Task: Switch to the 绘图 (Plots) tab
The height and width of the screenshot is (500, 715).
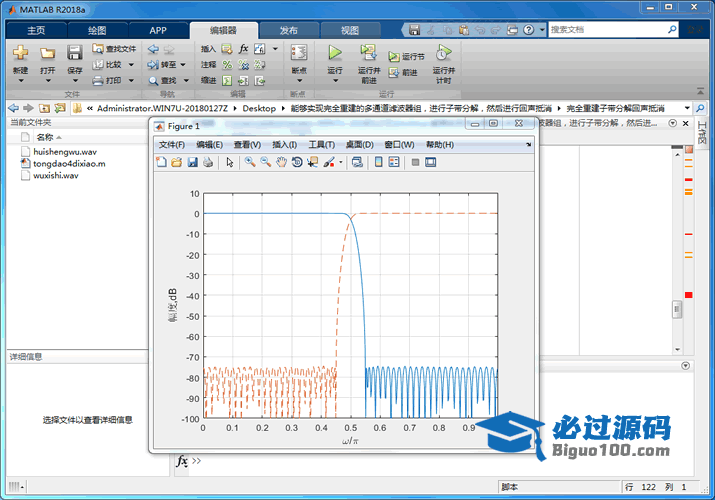Action: click(96, 30)
